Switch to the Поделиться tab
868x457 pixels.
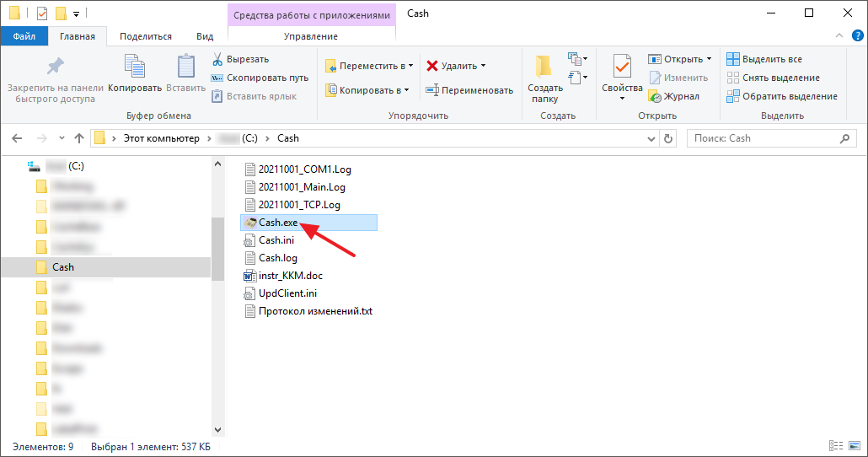[146, 36]
